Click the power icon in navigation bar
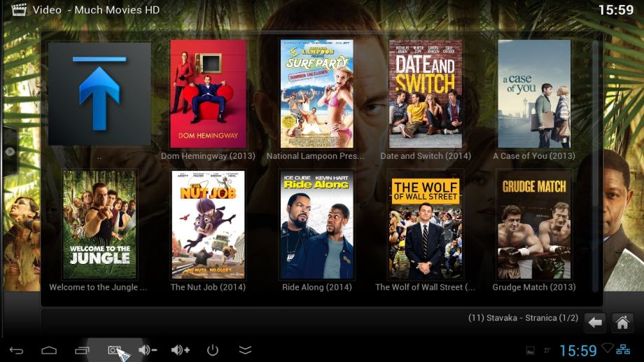This screenshot has width=644, height=362. [x=212, y=350]
